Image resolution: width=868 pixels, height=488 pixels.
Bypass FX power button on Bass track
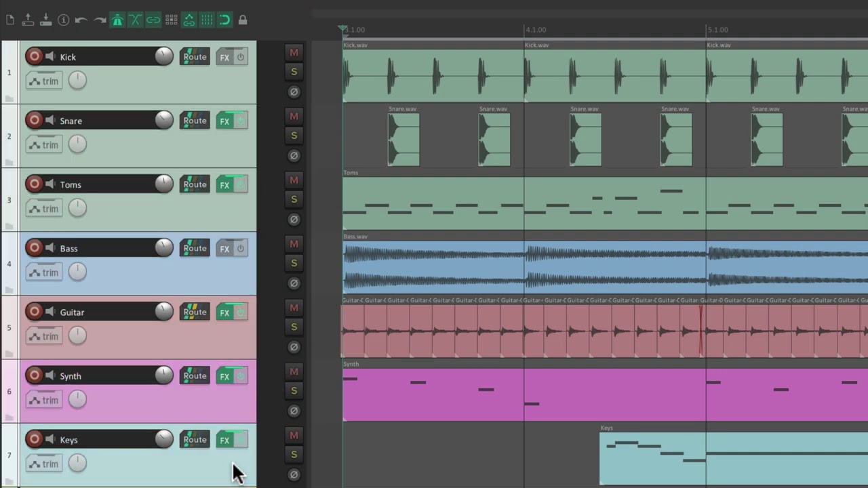coord(241,249)
